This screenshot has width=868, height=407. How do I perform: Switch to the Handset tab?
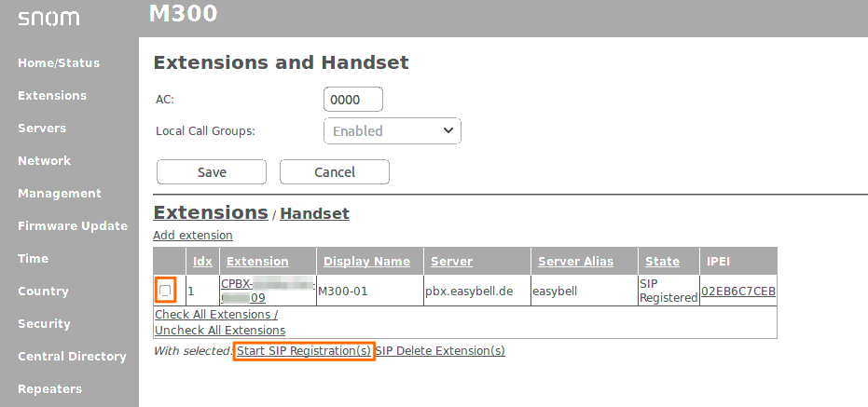(x=314, y=214)
